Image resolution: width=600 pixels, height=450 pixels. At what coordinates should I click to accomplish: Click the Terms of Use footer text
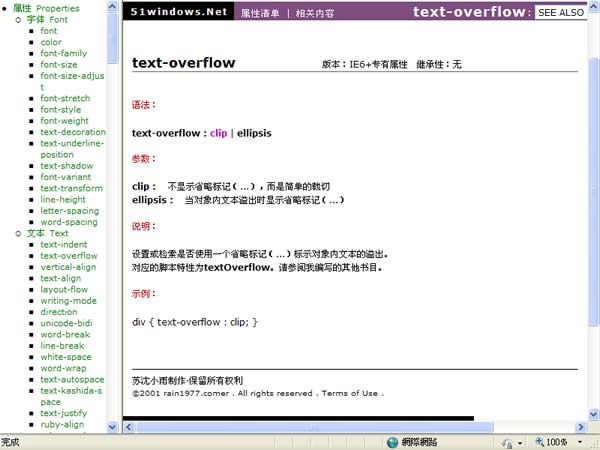tap(350, 393)
